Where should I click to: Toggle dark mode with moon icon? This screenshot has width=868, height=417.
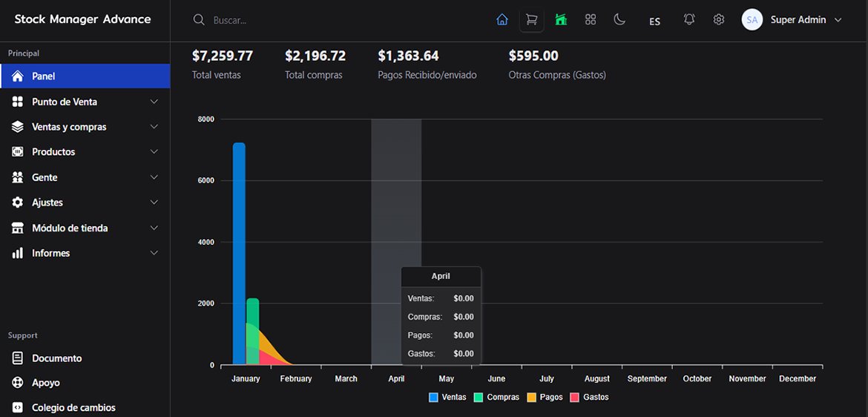[619, 20]
